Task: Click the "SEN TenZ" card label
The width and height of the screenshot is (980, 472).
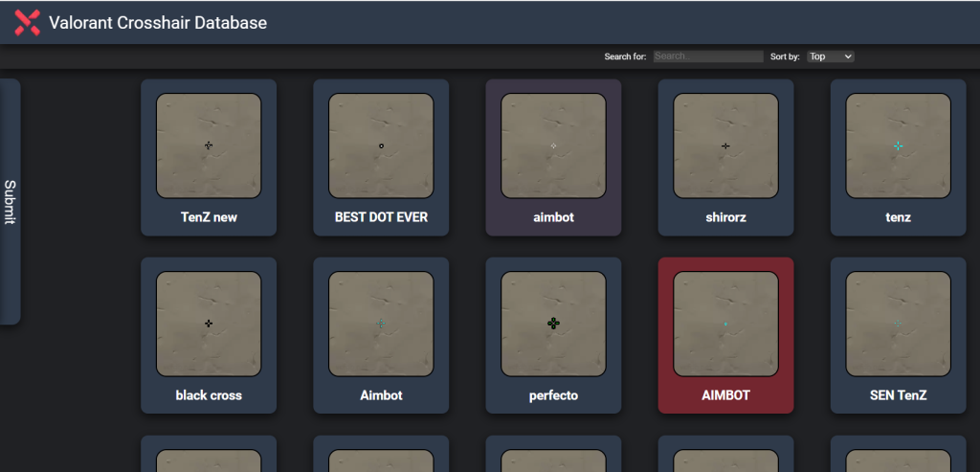Action: coord(898,395)
